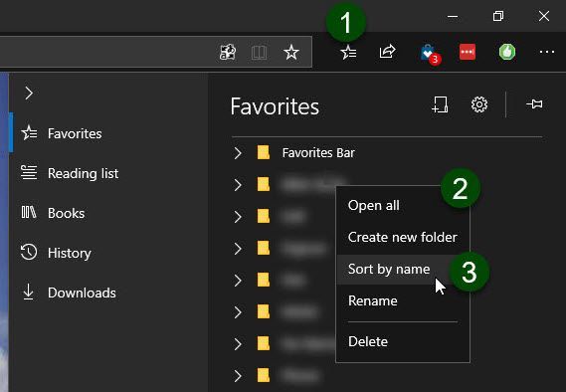Open the Favorites hub star-list icon
This screenshot has height=392, width=566.
coord(348,53)
